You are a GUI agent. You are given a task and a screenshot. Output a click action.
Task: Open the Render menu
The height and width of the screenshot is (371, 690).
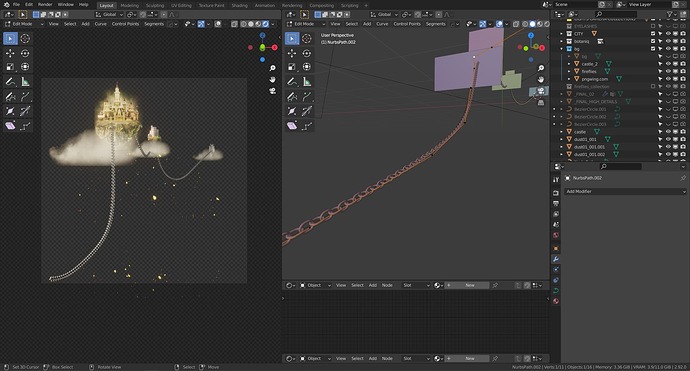[45, 4]
